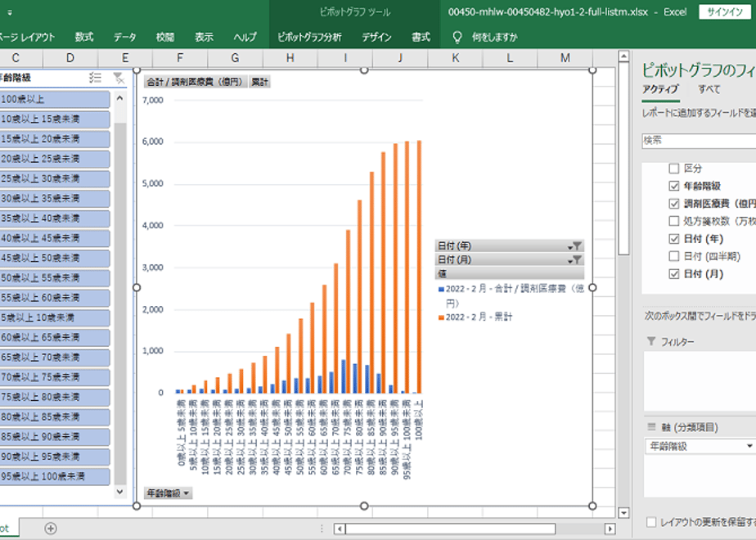This screenshot has width=756, height=540.
Task: Open the 表示 ribbon tab
Action: tap(204, 37)
